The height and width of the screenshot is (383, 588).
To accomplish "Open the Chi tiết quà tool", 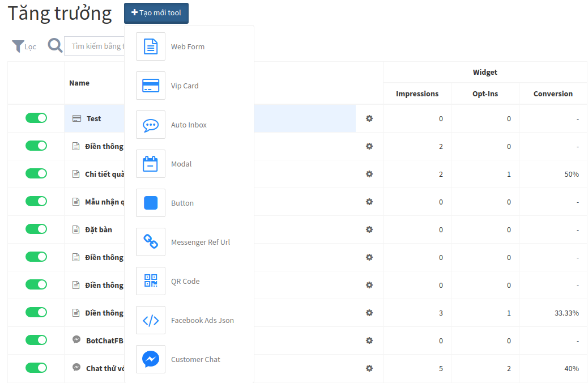I will click(105, 174).
